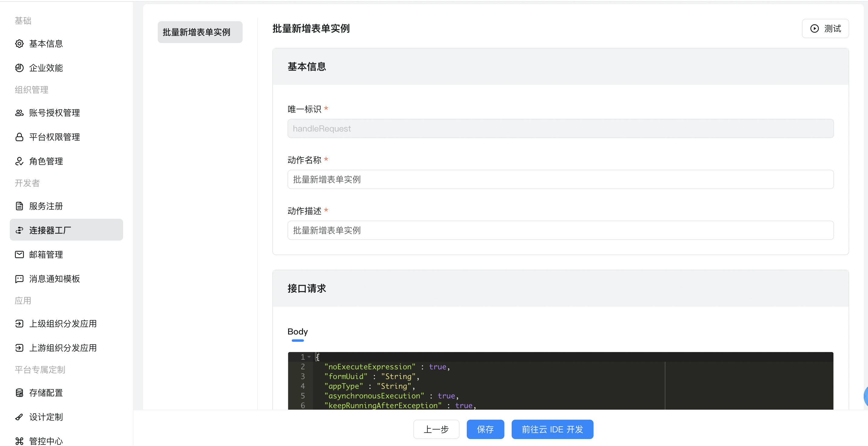Open 设计定制 in the sidebar

66,417
